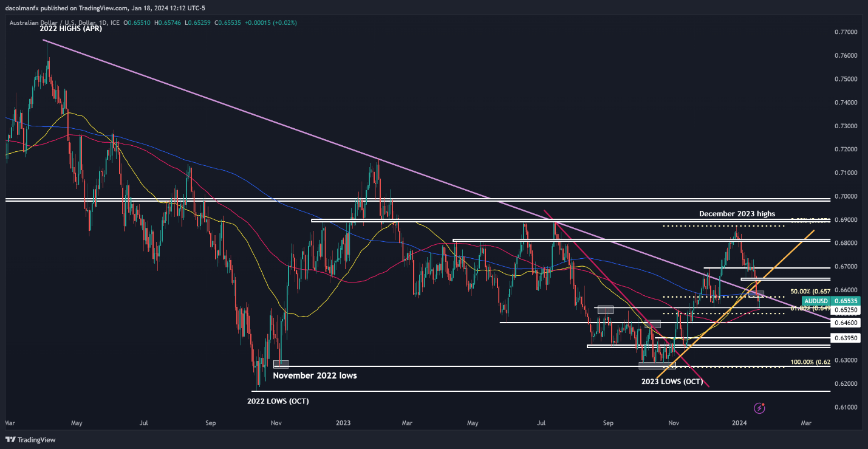Click the purple lightning event icon

point(758,408)
